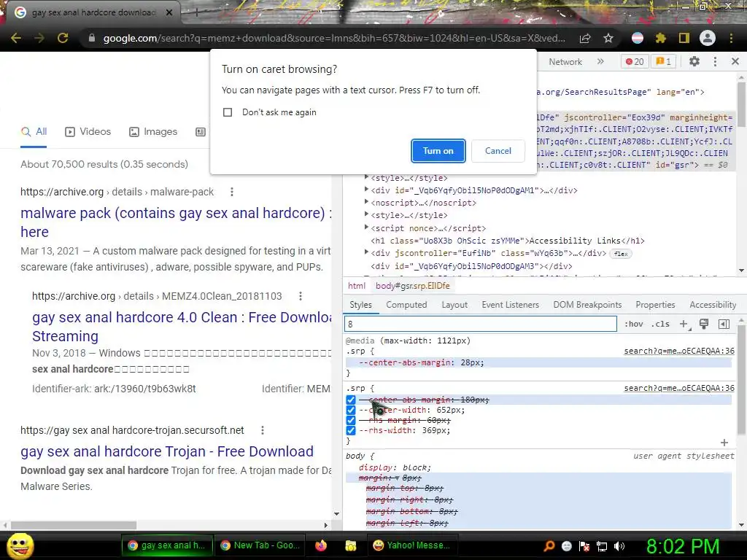Open Firefox from the taskbar
Screen dimensions: 747x560
(321, 545)
